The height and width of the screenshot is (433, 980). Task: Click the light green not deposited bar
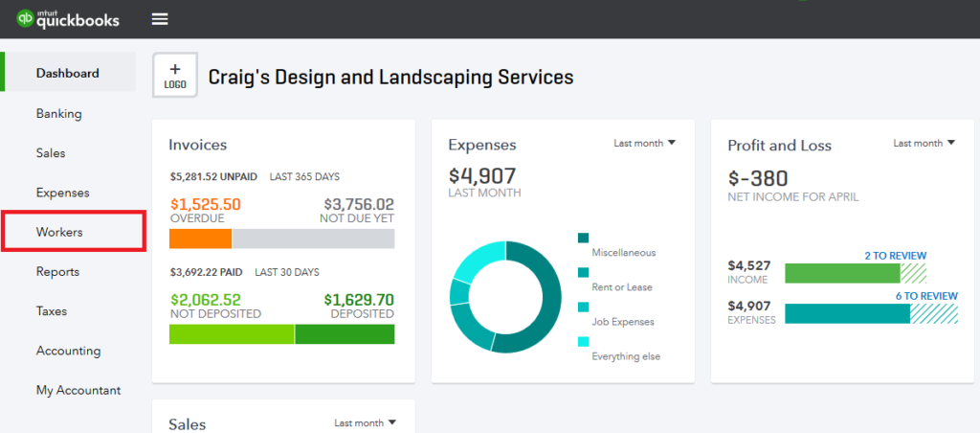coord(232,334)
